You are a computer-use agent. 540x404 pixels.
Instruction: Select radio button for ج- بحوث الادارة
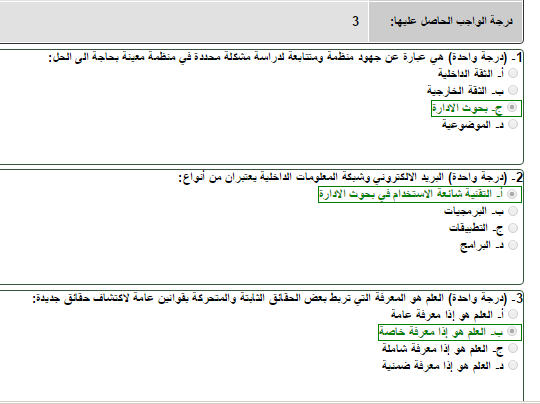click(513, 107)
